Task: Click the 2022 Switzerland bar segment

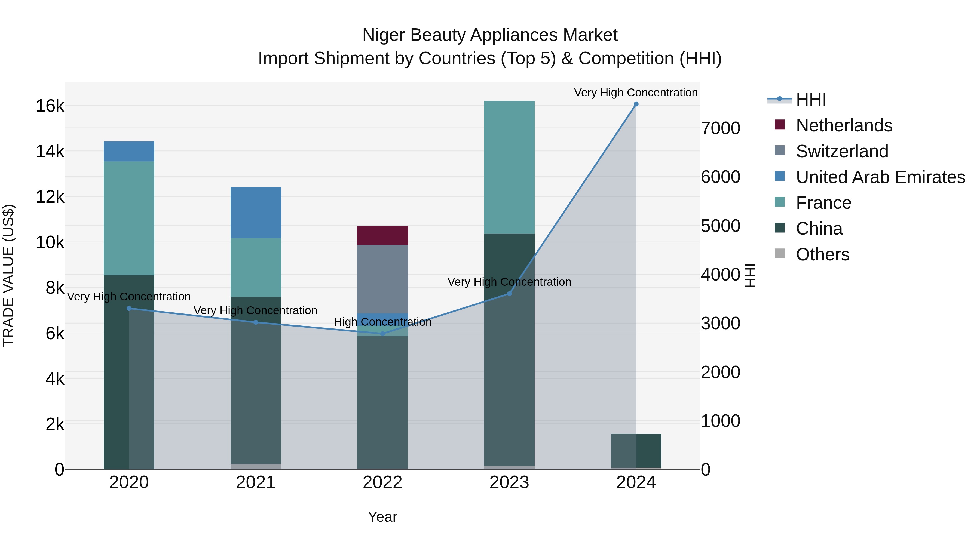Action: 383,279
